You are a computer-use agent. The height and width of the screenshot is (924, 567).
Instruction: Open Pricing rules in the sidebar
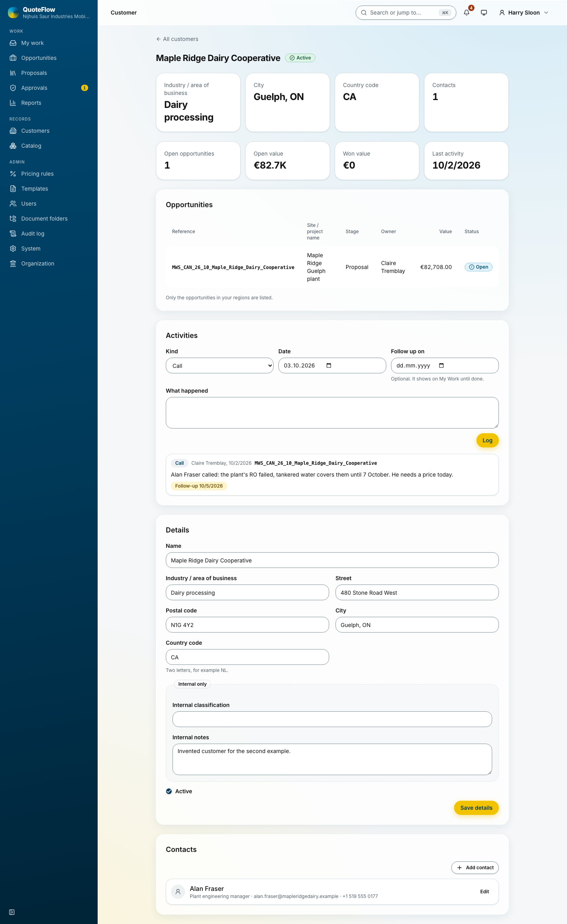click(x=49, y=174)
